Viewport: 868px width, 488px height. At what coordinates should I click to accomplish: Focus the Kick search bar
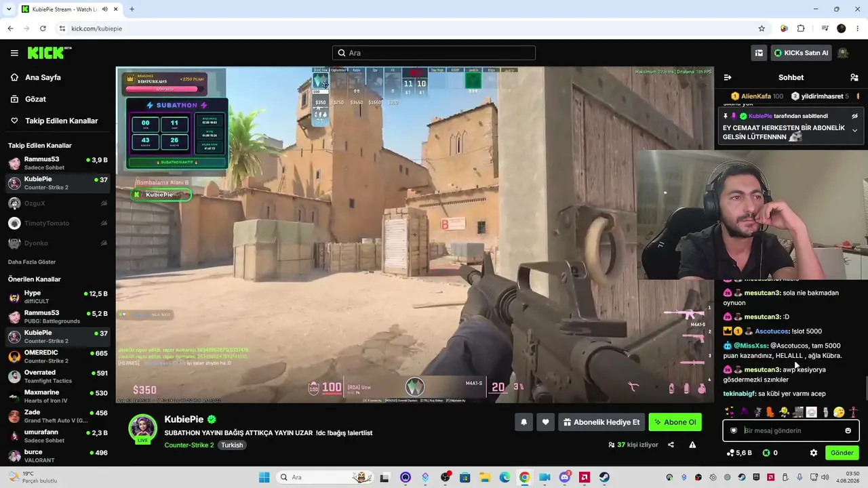(x=434, y=53)
